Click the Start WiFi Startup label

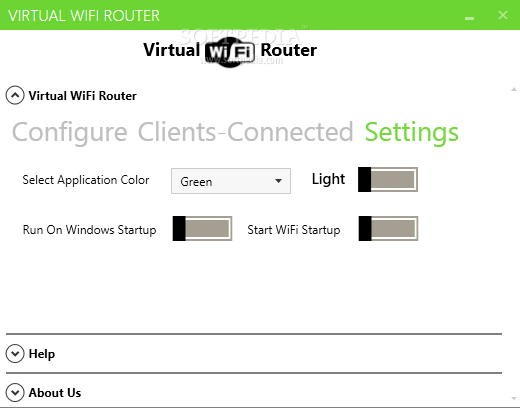294,230
